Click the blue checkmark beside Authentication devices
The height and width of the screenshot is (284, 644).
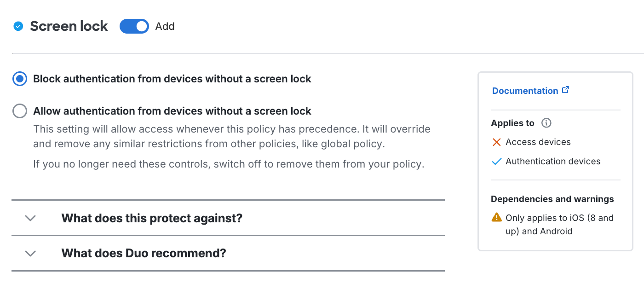(x=496, y=161)
